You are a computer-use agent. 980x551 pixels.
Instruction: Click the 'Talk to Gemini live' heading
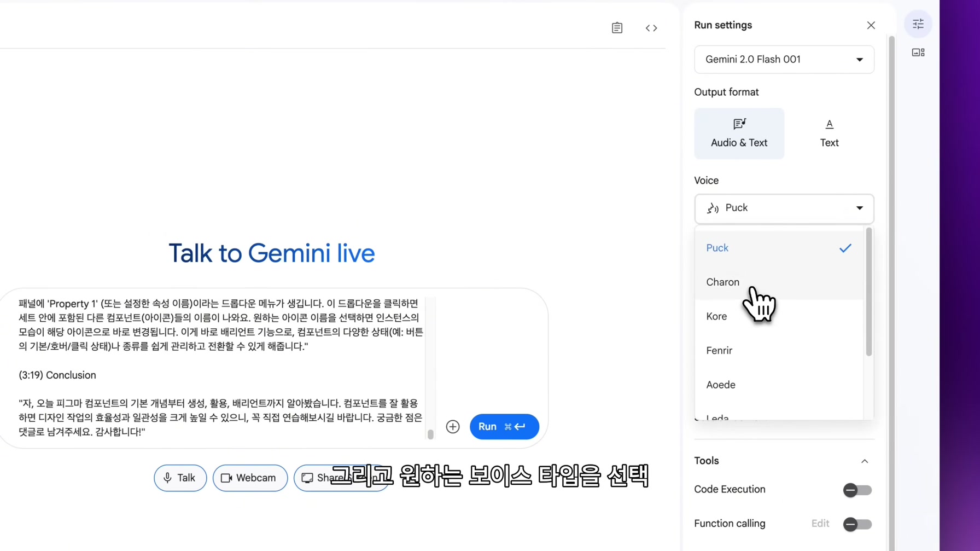click(271, 253)
